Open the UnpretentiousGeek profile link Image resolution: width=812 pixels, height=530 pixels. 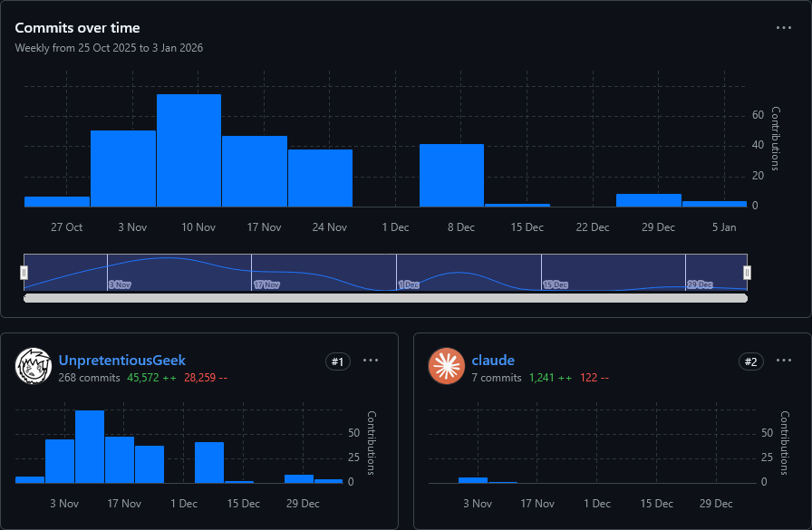tap(121, 361)
